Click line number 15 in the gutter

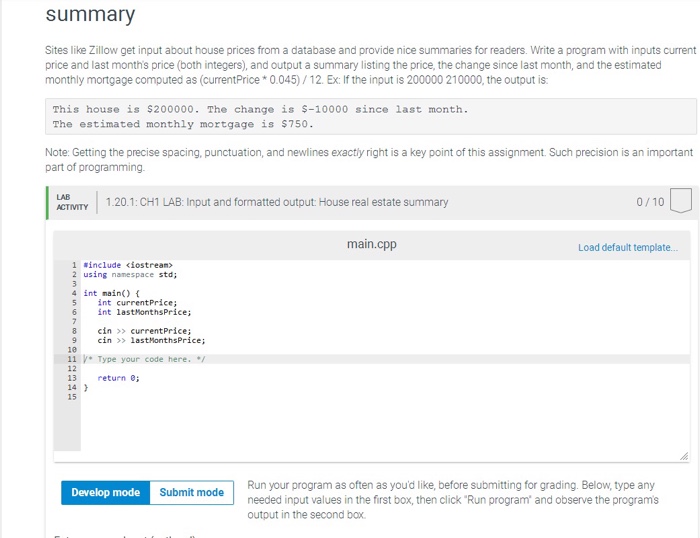point(72,397)
